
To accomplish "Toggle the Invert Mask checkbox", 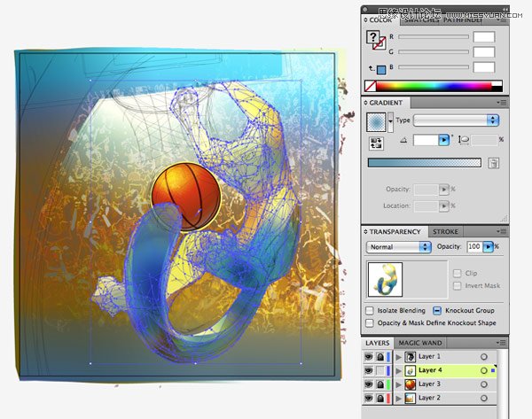I will [x=458, y=286].
